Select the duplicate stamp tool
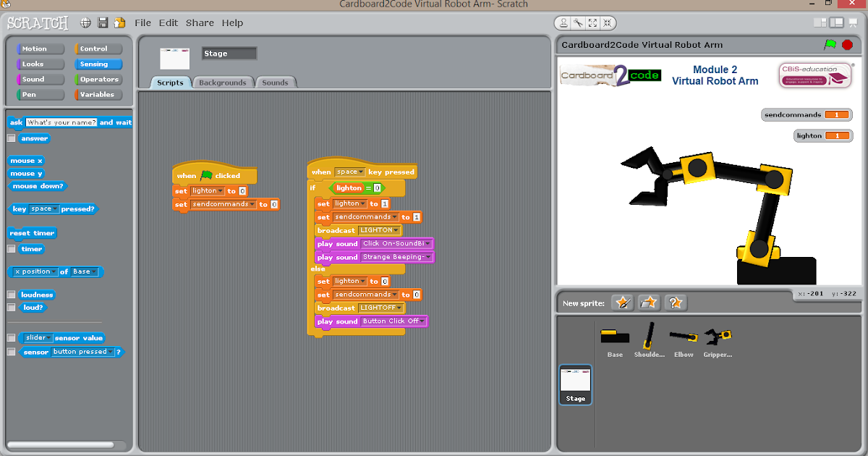This screenshot has width=868, height=456. [564, 22]
